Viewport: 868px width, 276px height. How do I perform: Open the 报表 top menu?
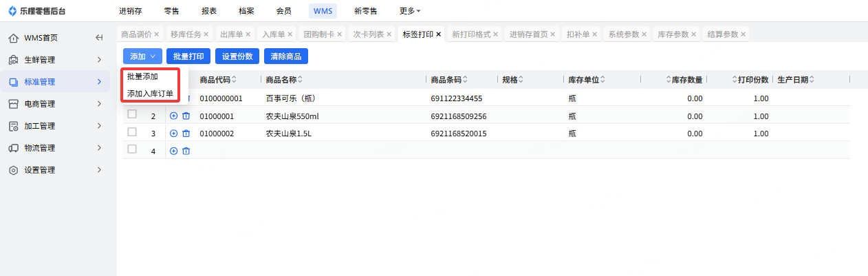pyautogui.click(x=209, y=11)
